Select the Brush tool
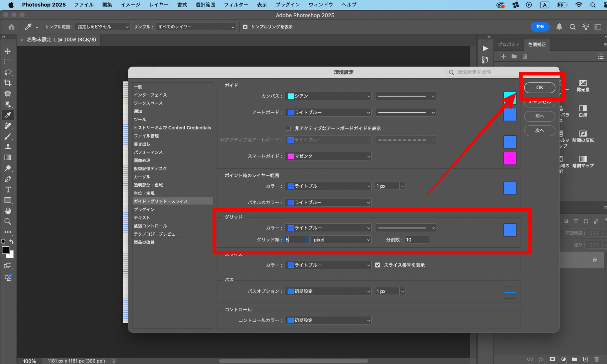Screen dimensions: 607x364 pyautogui.click(x=8, y=136)
